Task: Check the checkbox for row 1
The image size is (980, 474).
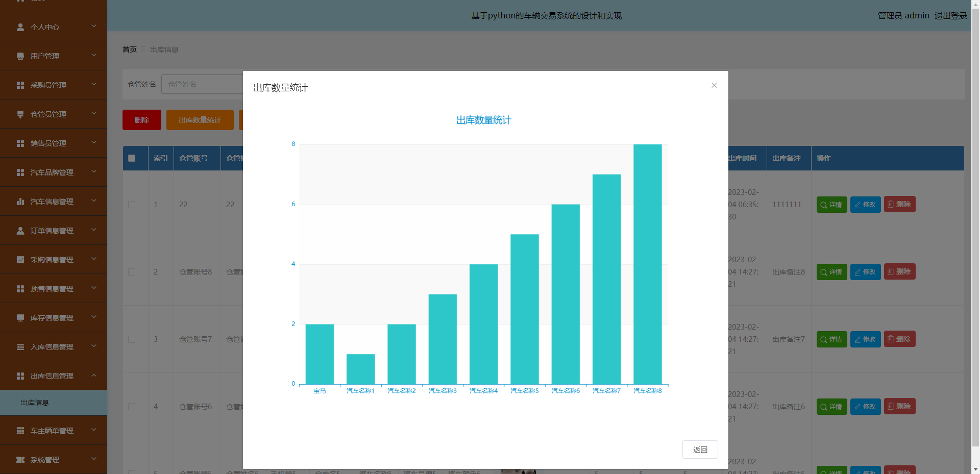Action: (x=132, y=205)
